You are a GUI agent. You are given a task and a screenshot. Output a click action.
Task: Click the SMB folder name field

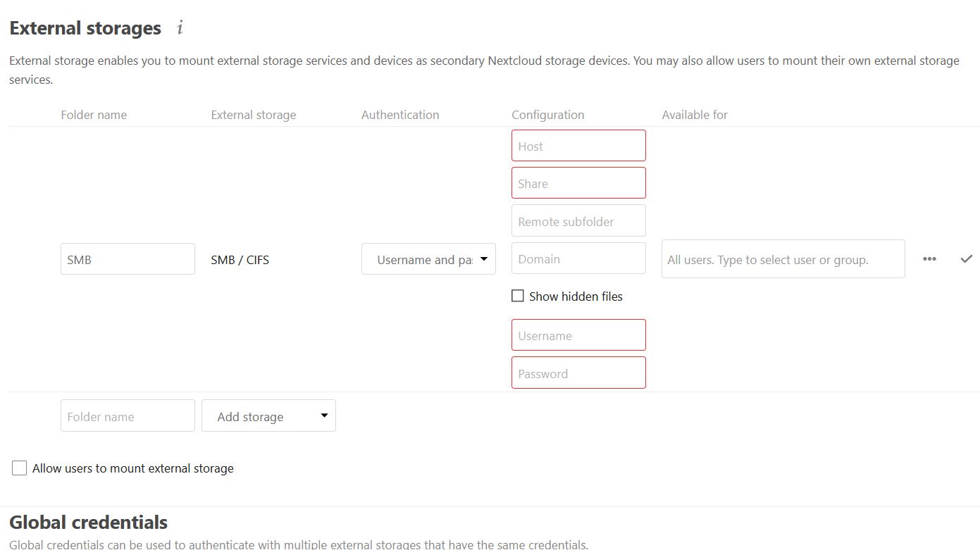(x=128, y=259)
